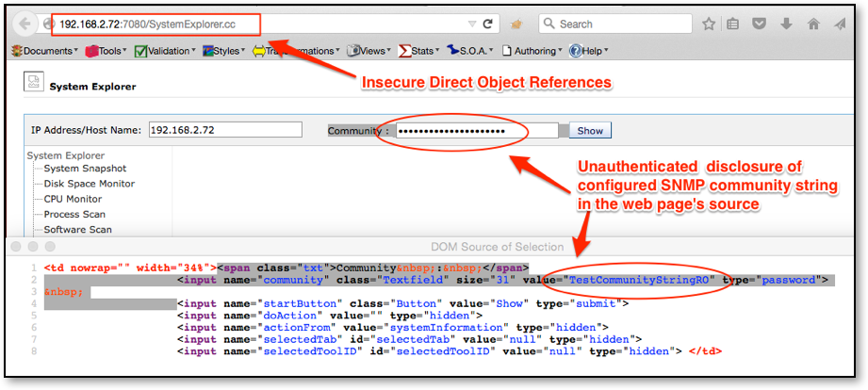Click the System Explorer page icon

[32, 85]
